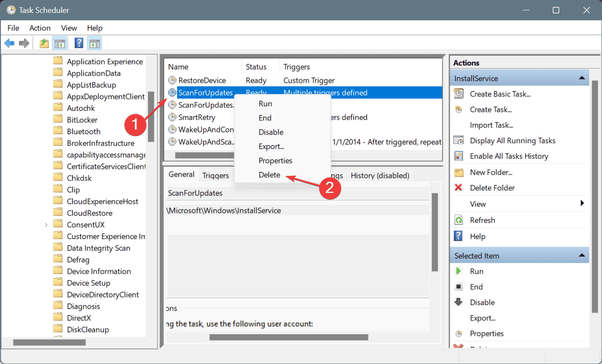
Task: Open the Help menu in menu bar
Action: 95,28
